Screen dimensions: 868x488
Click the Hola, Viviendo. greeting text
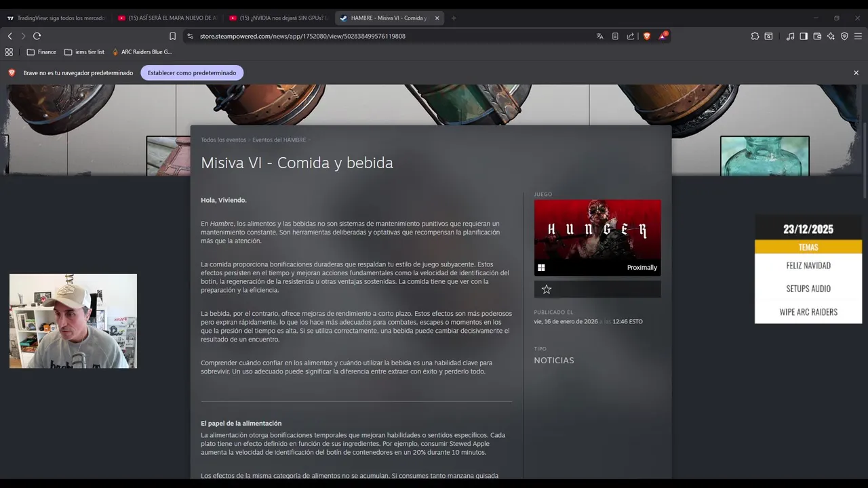tap(224, 200)
